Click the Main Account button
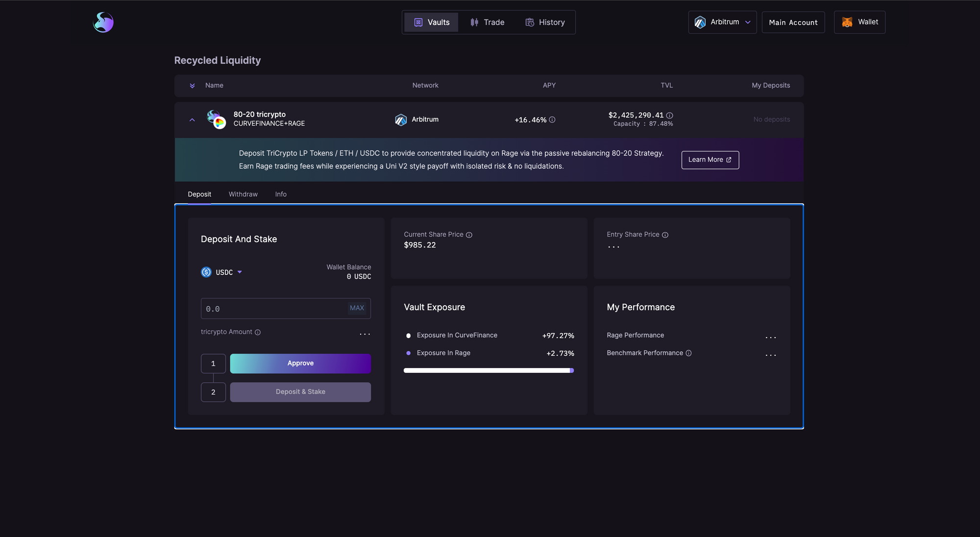Viewport: 980px width, 537px height. [x=793, y=22]
